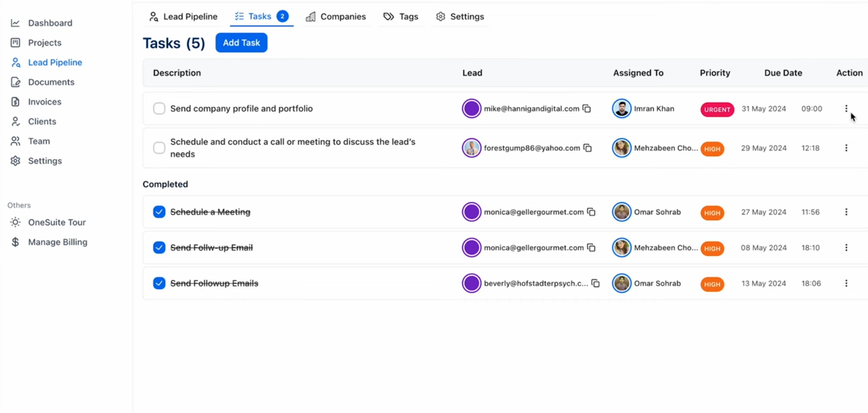Open the Tags tab

tap(400, 17)
